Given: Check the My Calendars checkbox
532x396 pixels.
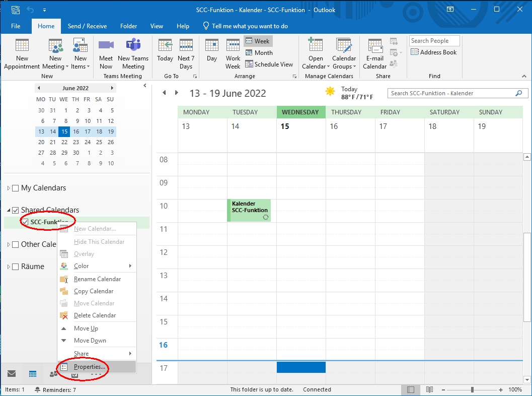Looking at the screenshot, I should [x=15, y=188].
